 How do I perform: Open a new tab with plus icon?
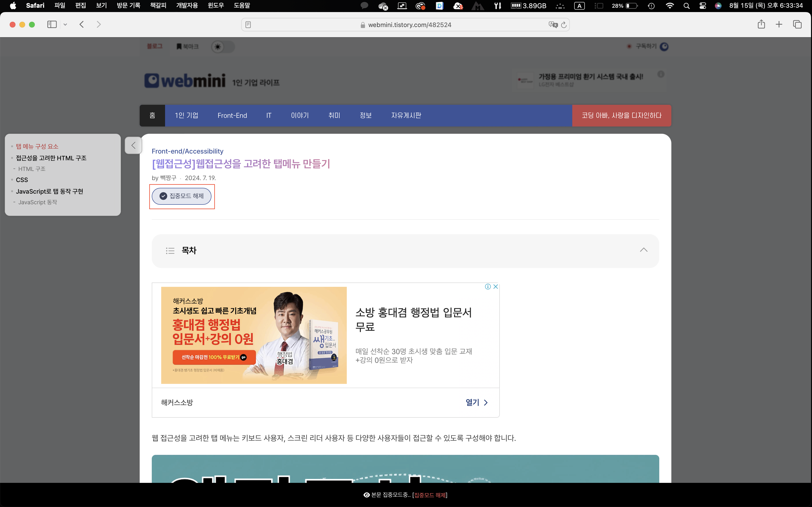click(x=779, y=24)
